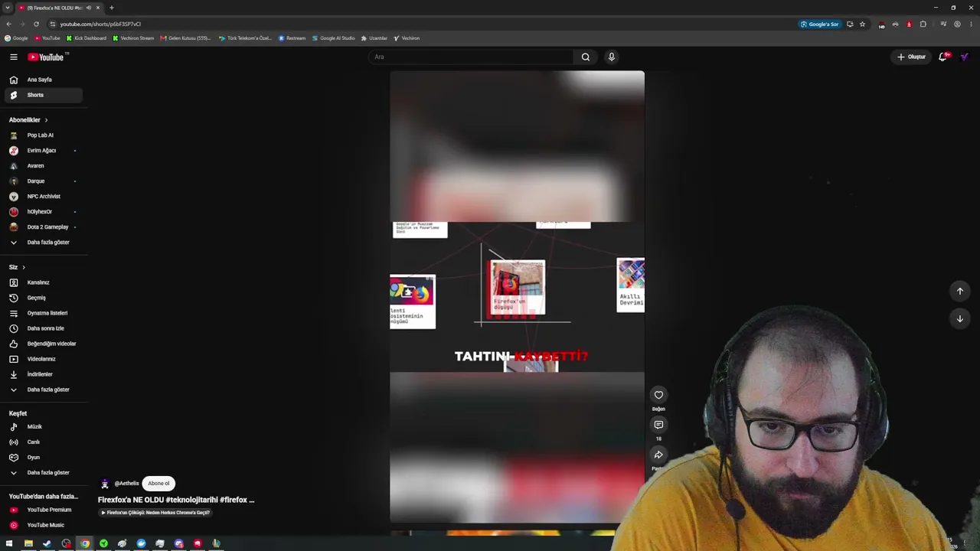980x551 pixels.
Task: Open Kanalınız in the sidebar
Action: (42, 282)
